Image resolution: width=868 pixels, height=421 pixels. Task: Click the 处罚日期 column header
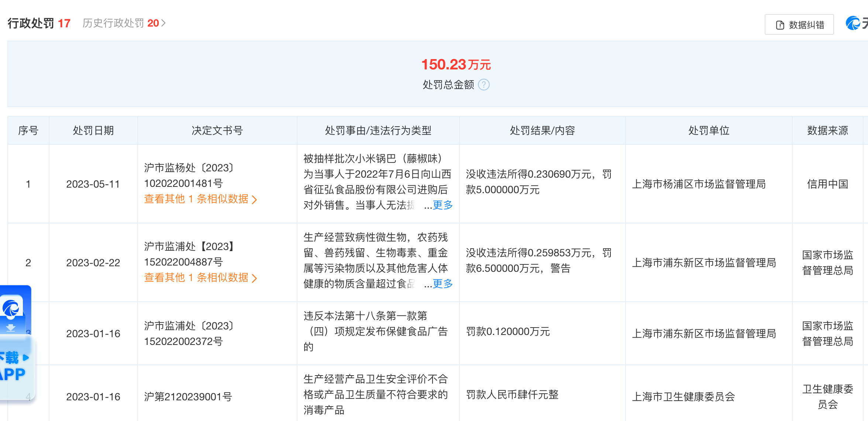tap(93, 130)
